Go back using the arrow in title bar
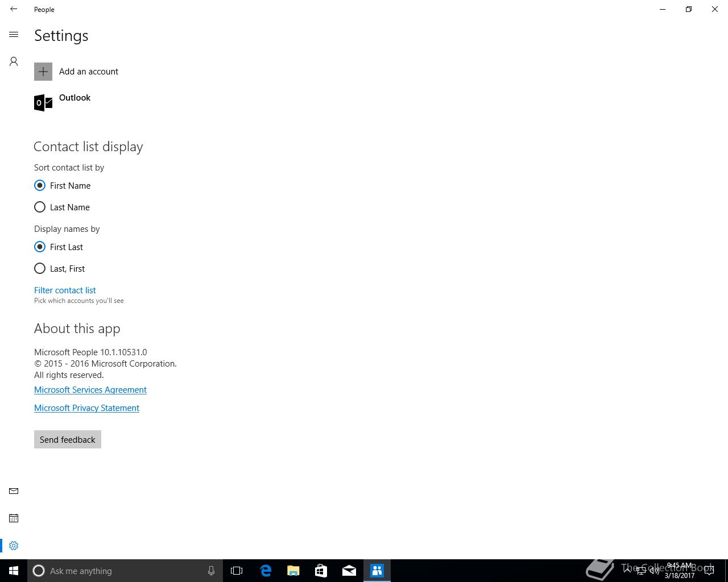 click(14, 9)
